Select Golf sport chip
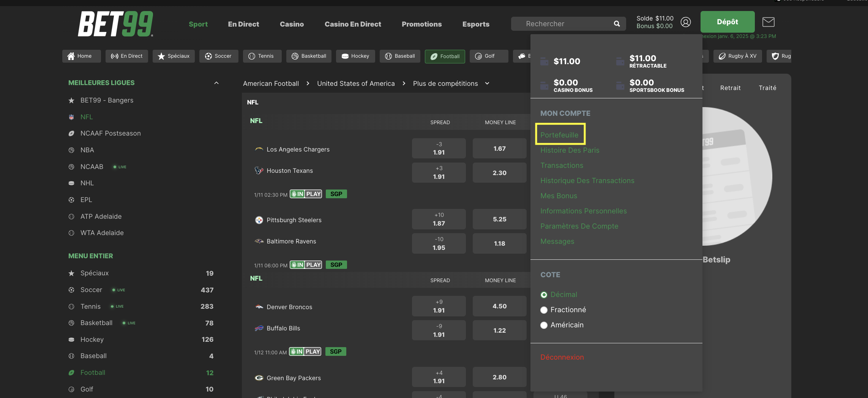The width and height of the screenshot is (868, 398). (489, 56)
